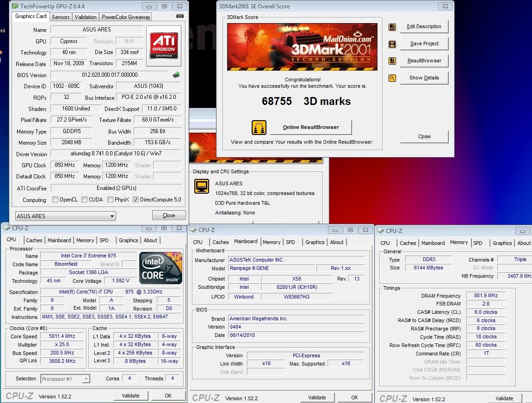The width and height of the screenshot is (532, 403).
Task: Click the CAS# Latency value 6.0 clocks
Action: pyautogui.click(x=486, y=312)
